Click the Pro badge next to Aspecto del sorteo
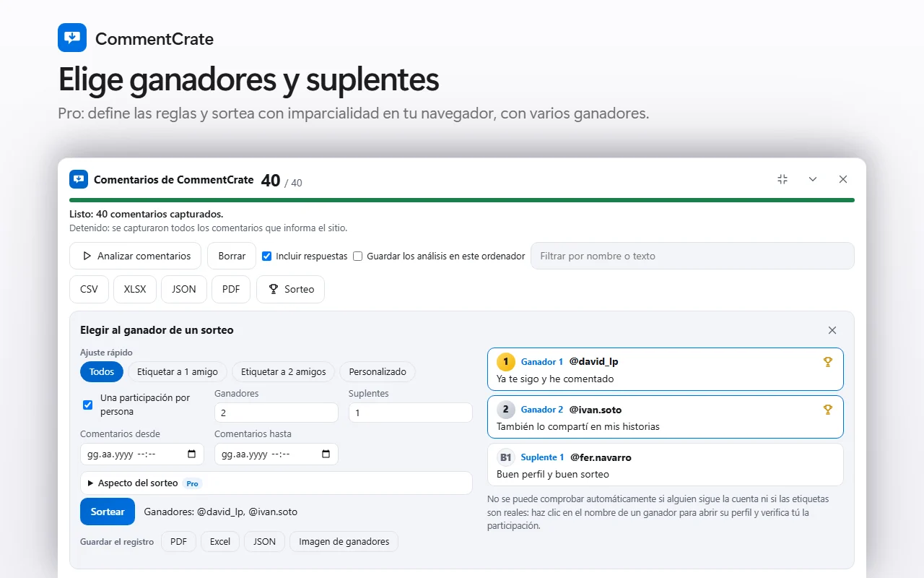The height and width of the screenshot is (578, 924). point(192,483)
